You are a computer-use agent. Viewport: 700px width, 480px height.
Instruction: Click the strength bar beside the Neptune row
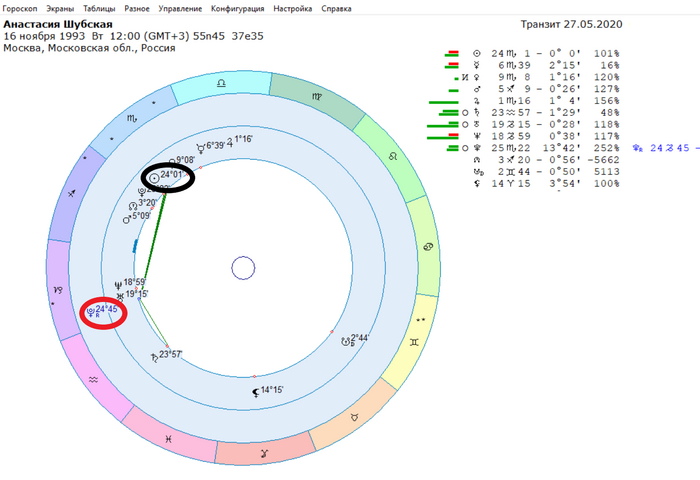pos(442,136)
